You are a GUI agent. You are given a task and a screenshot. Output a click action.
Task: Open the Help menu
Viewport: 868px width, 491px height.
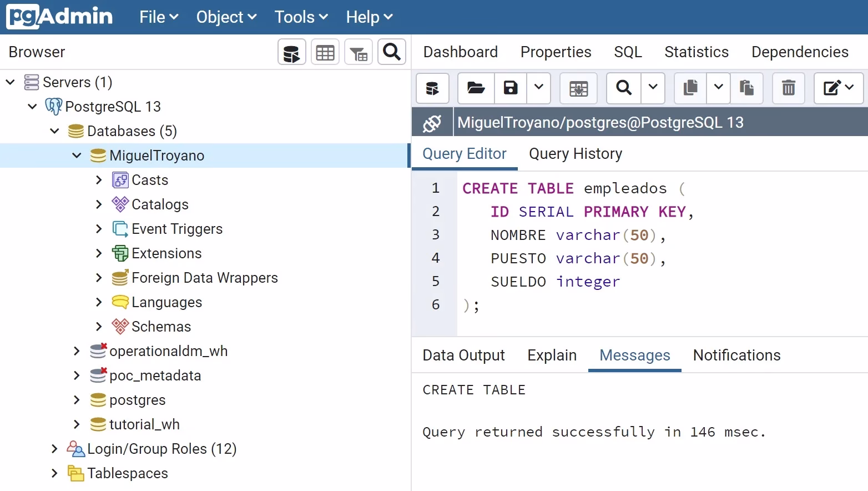(370, 17)
